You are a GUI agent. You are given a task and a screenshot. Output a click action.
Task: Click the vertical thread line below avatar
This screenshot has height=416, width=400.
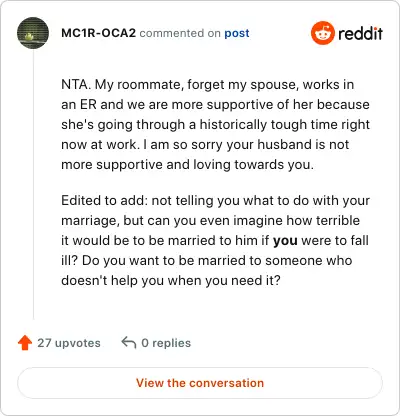33,184
